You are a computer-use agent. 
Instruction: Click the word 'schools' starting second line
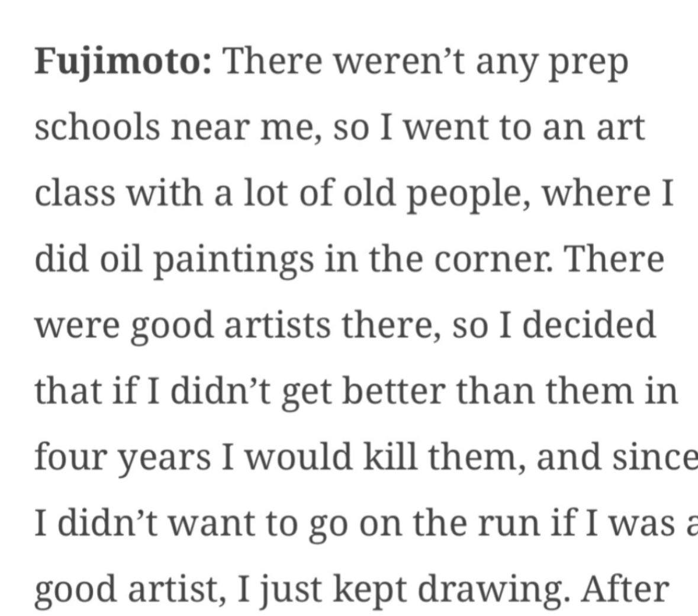97,127
